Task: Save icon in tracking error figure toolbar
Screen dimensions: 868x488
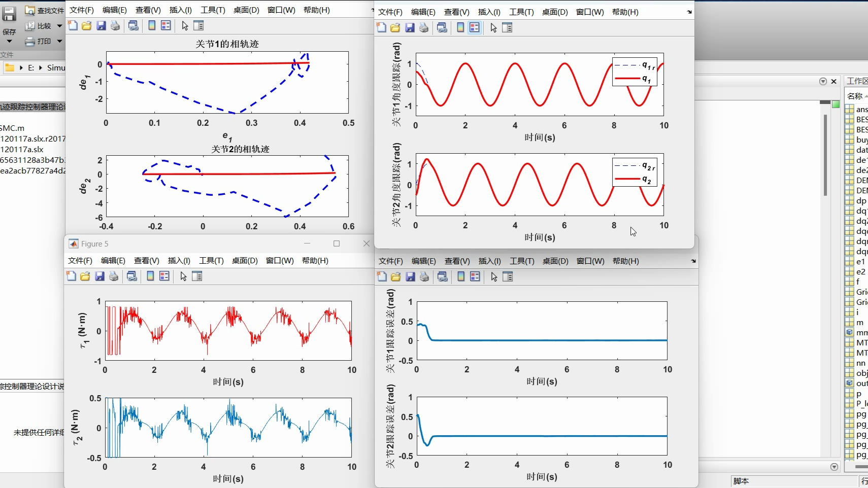Action: 410,276
